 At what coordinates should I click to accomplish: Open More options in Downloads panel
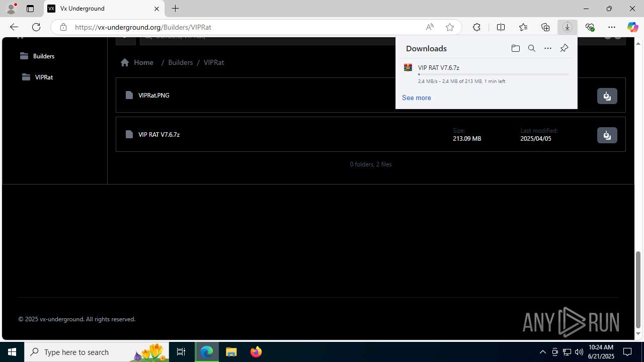pos(548,48)
